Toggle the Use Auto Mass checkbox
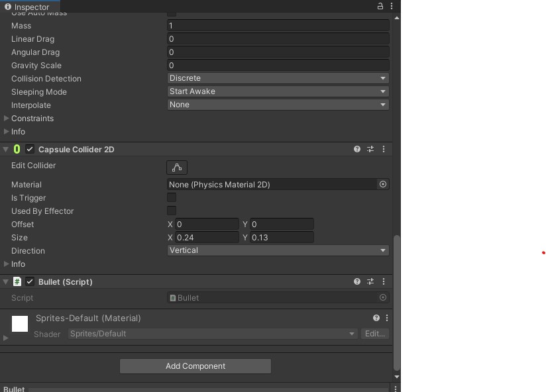Image resolution: width=546 pixels, height=392 pixels. click(172, 14)
